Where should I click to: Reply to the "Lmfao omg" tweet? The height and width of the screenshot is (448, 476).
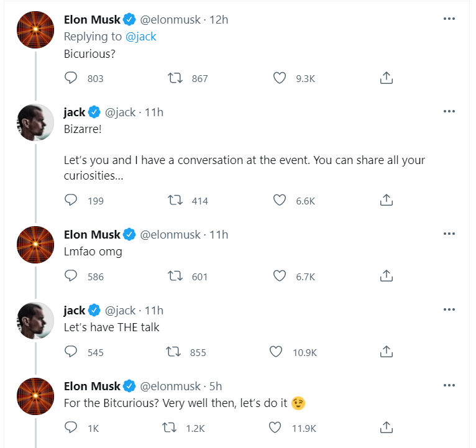[71, 276]
